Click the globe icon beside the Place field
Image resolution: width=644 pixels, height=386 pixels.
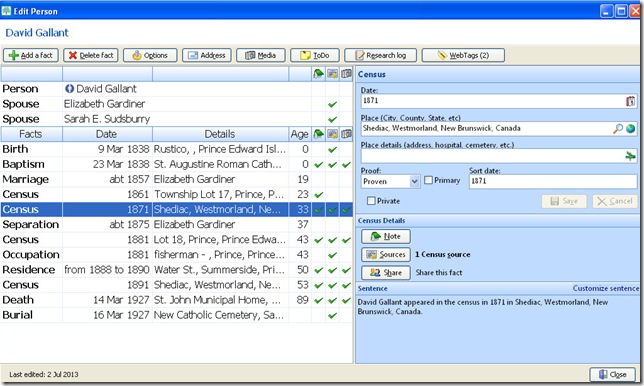[x=630, y=129]
